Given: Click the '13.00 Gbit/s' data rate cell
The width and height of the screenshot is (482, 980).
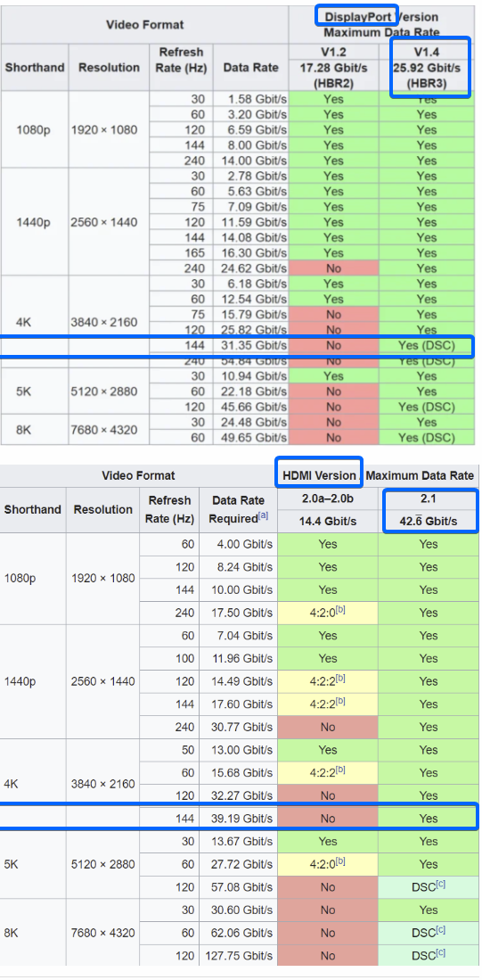Looking at the screenshot, I should coord(238,750).
